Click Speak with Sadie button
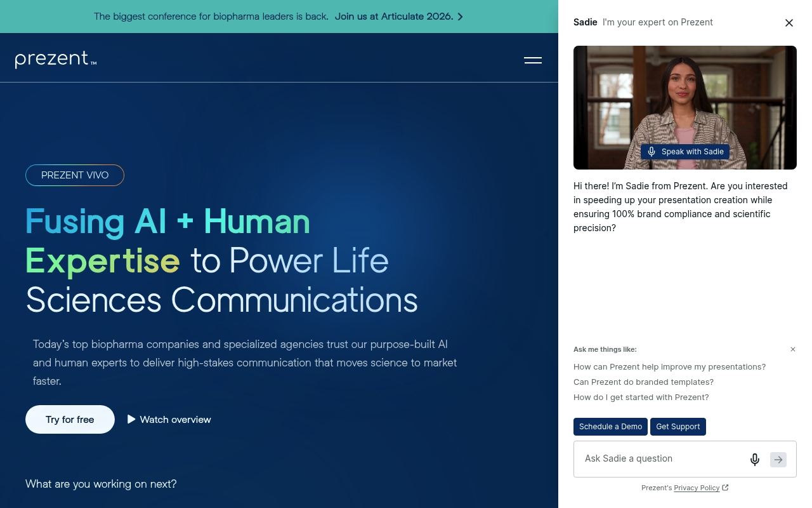The height and width of the screenshot is (508, 812). pos(685,152)
